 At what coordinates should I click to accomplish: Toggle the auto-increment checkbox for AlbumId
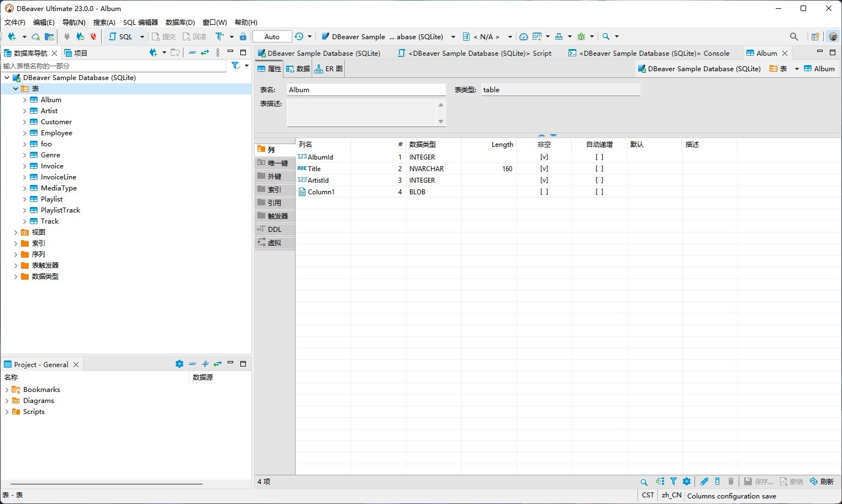tap(599, 157)
